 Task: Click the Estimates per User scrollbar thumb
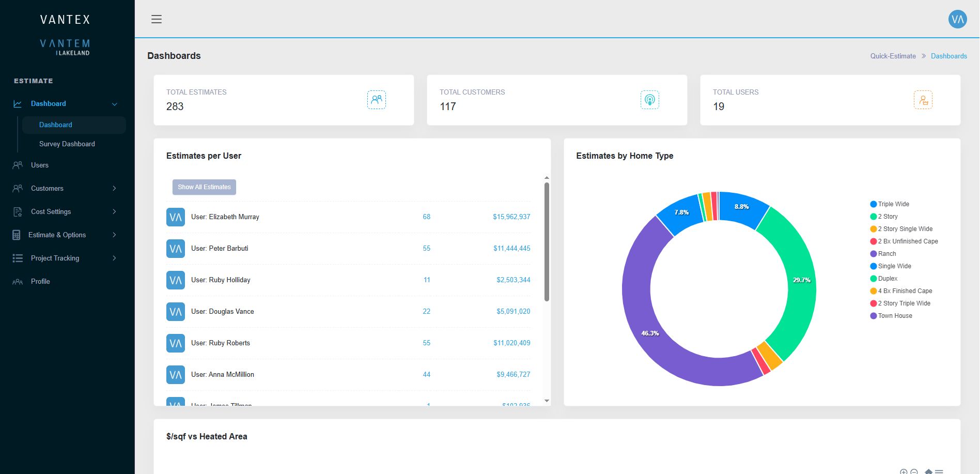[x=547, y=241]
